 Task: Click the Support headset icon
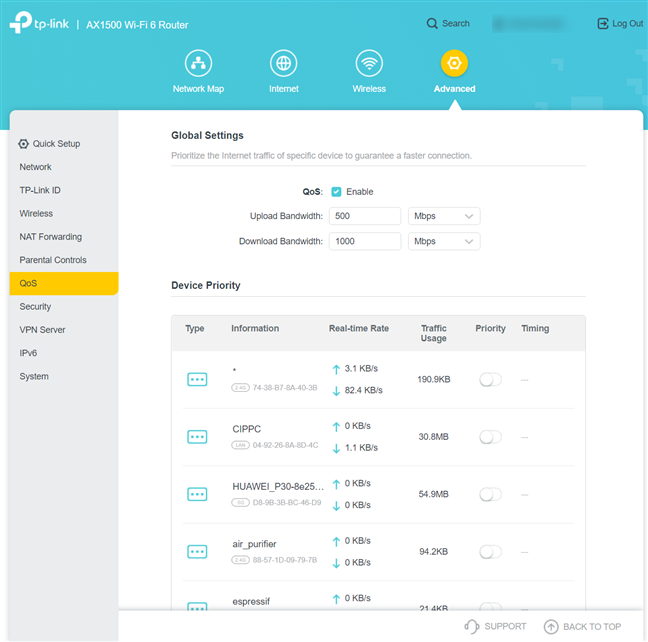pos(472,627)
